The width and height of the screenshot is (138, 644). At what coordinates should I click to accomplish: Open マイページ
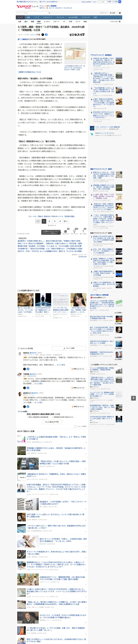(103, 13)
